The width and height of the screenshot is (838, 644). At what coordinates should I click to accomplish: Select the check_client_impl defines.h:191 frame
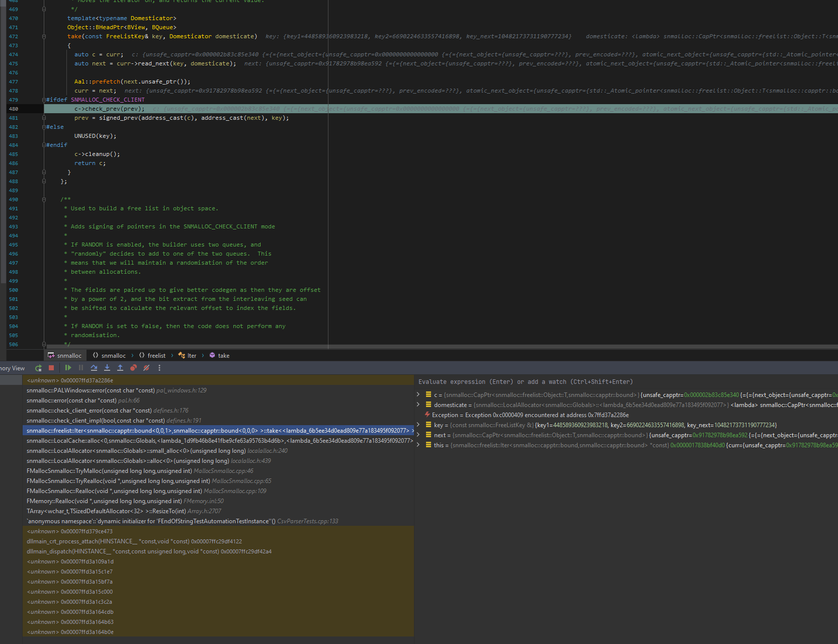click(x=218, y=421)
